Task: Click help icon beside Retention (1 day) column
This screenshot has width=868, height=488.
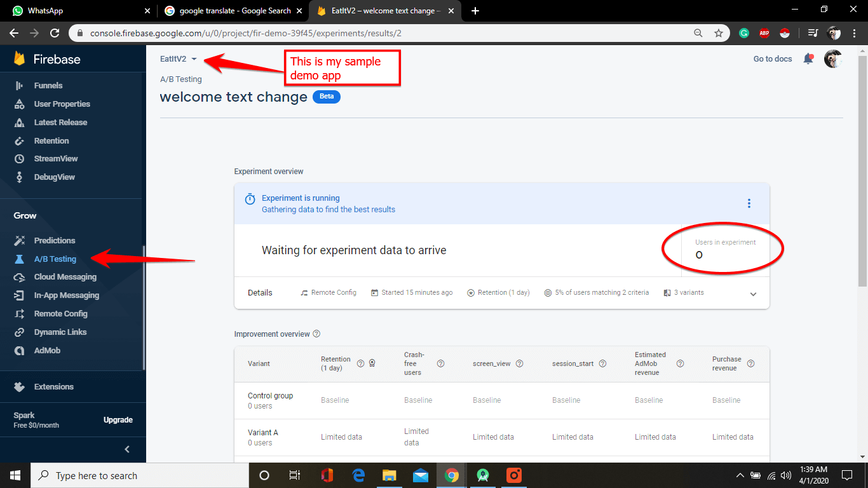Action: coord(360,363)
